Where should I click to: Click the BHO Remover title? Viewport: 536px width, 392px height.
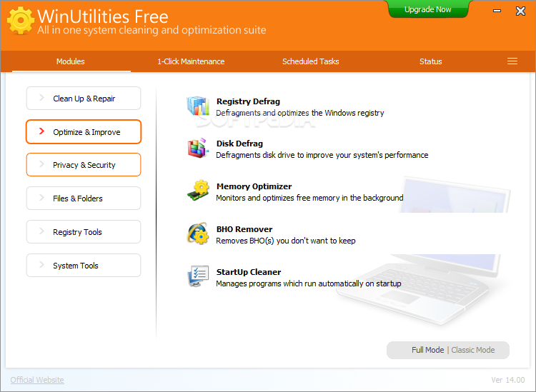tap(244, 229)
